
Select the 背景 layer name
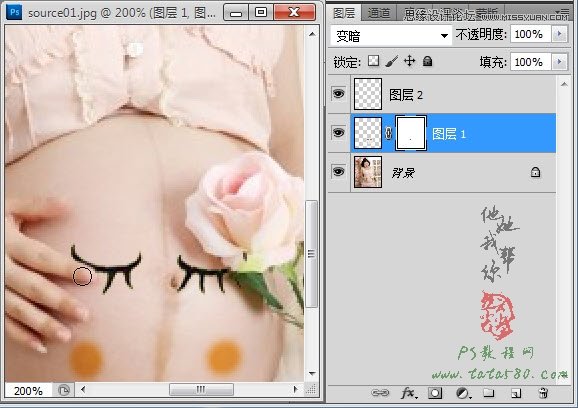pos(403,172)
